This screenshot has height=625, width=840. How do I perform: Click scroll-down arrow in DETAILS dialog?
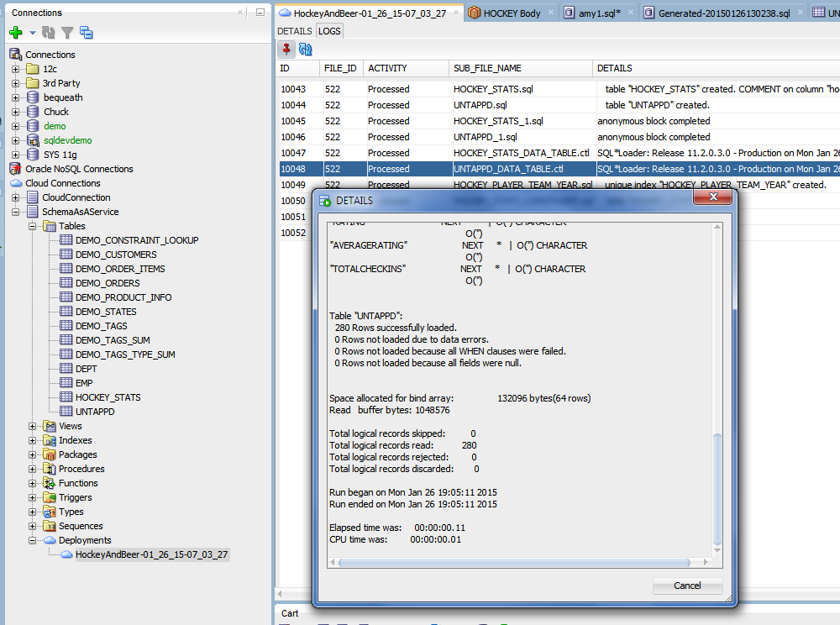click(x=717, y=550)
